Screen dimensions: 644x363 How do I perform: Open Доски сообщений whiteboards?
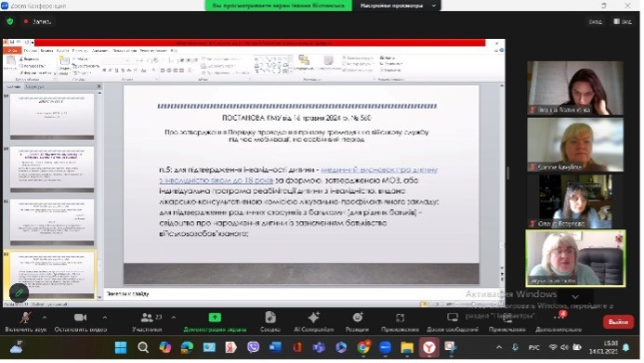tap(453, 321)
